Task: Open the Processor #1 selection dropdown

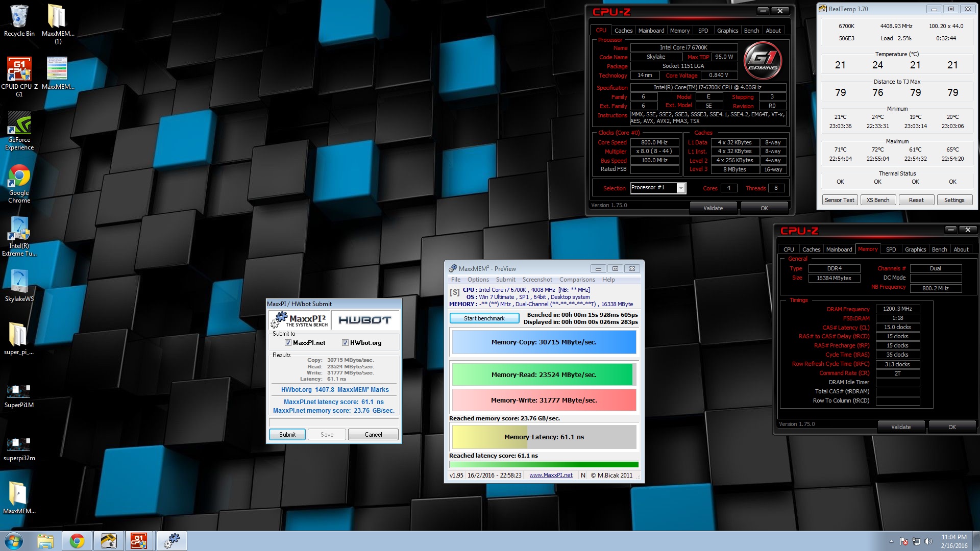Action: (680, 188)
